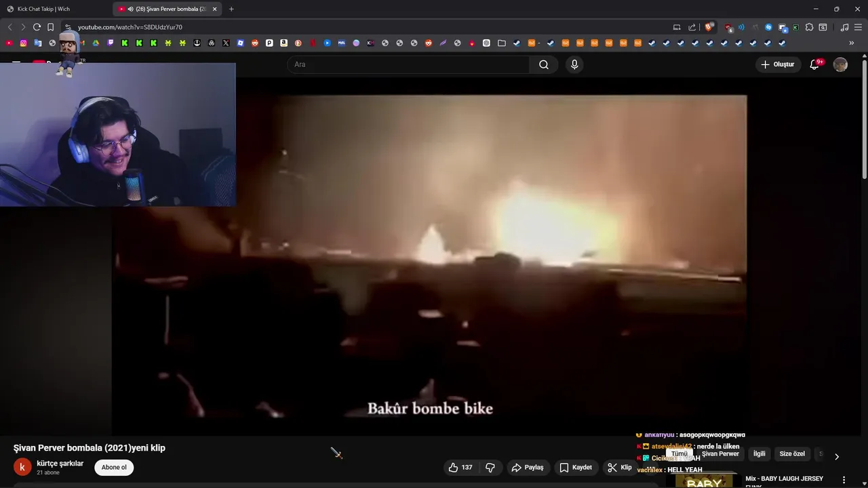The width and height of the screenshot is (868, 488).
Task: Bookmark this page with the bookmark icon
Action: [x=50, y=27]
